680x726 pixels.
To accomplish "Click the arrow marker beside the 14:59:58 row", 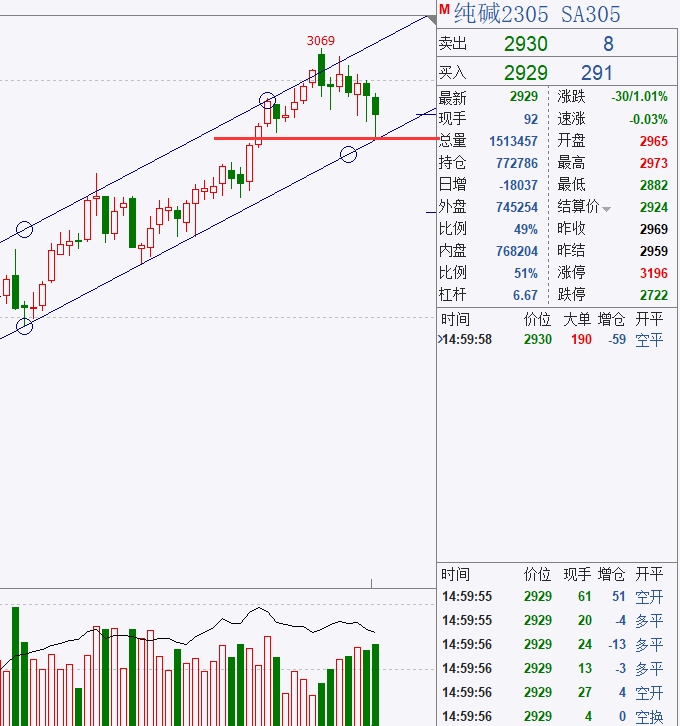I will point(440,340).
